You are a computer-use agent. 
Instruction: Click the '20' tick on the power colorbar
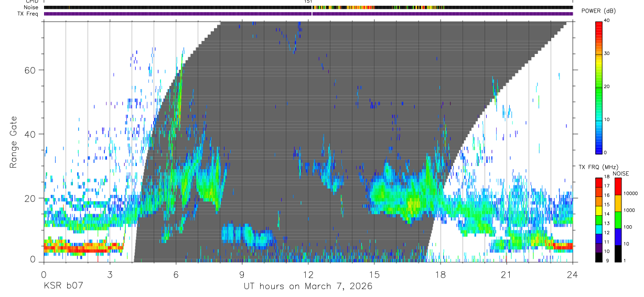point(606,87)
